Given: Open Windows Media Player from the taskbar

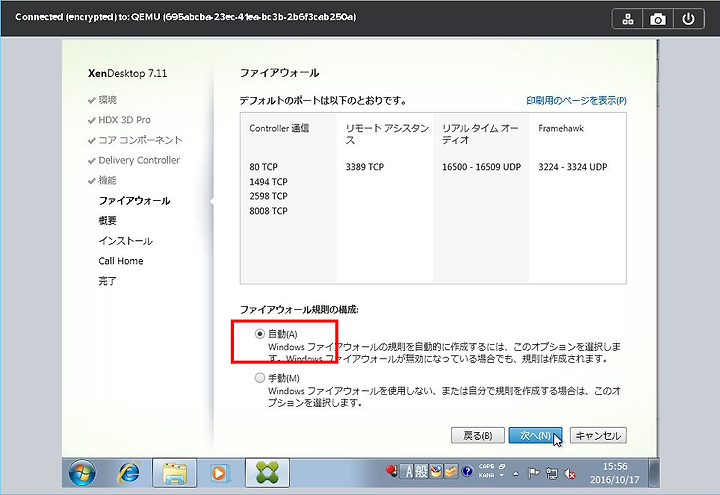Looking at the screenshot, I should [219, 472].
